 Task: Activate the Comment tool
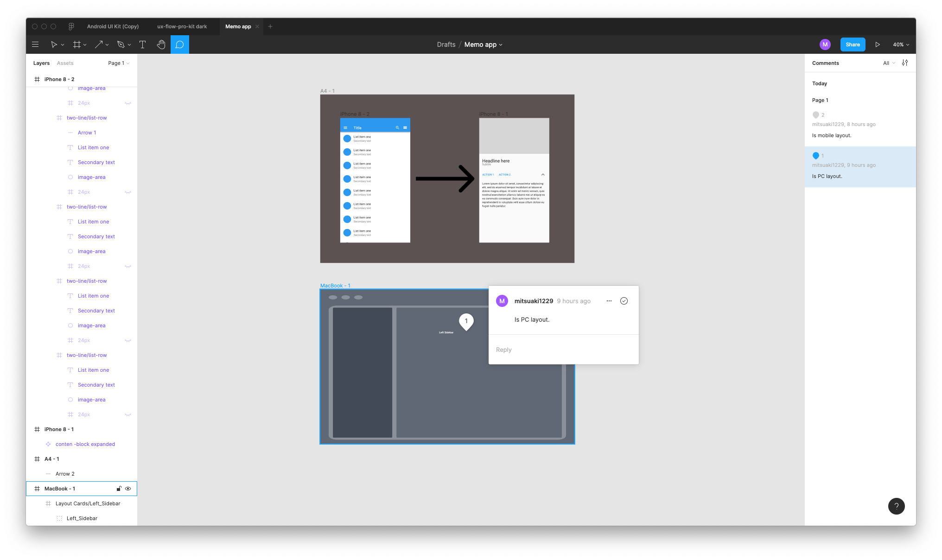click(180, 45)
